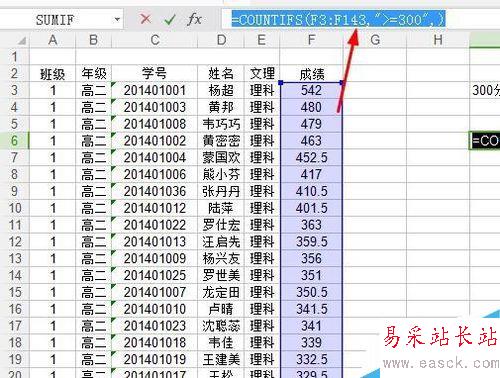Select the name cell 蒙国欢
Screen dimensions: 500x378
tap(221, 158)
